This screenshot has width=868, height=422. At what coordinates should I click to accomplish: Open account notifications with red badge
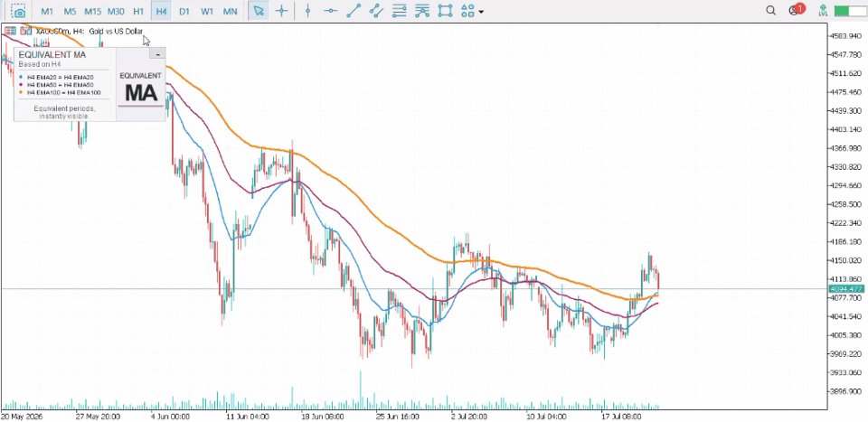797,10
